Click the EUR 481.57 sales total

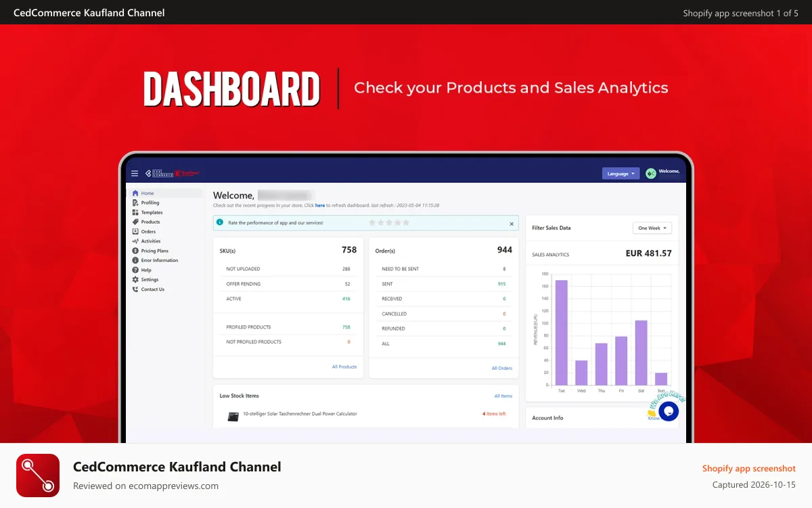pyautogui.click(x=649, y=253)
